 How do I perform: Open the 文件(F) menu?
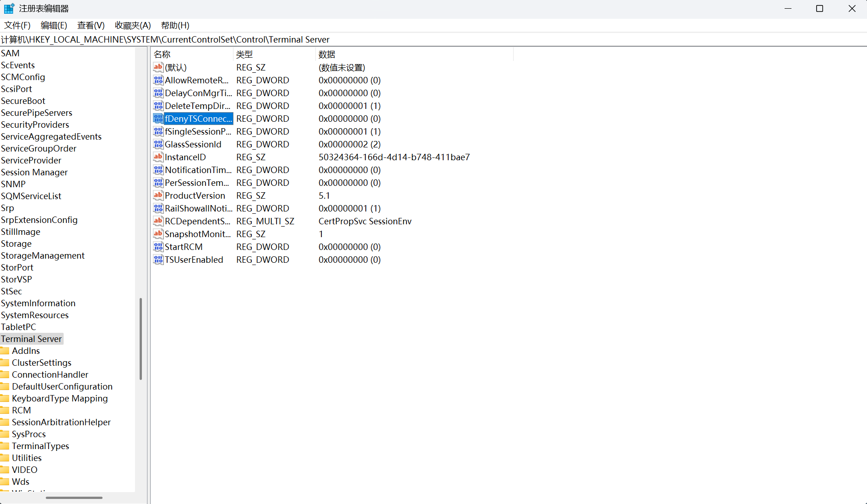pos(17,25)
